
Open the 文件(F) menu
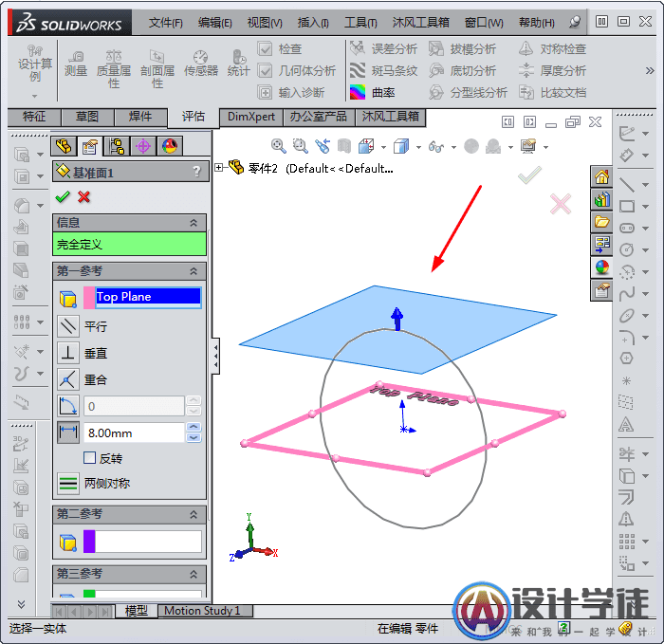(166, 22)
